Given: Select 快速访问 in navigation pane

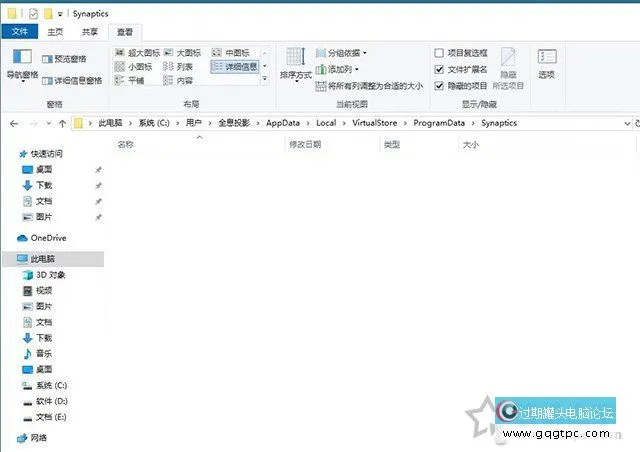Looking at the screenshot, I should coord(41,154).
